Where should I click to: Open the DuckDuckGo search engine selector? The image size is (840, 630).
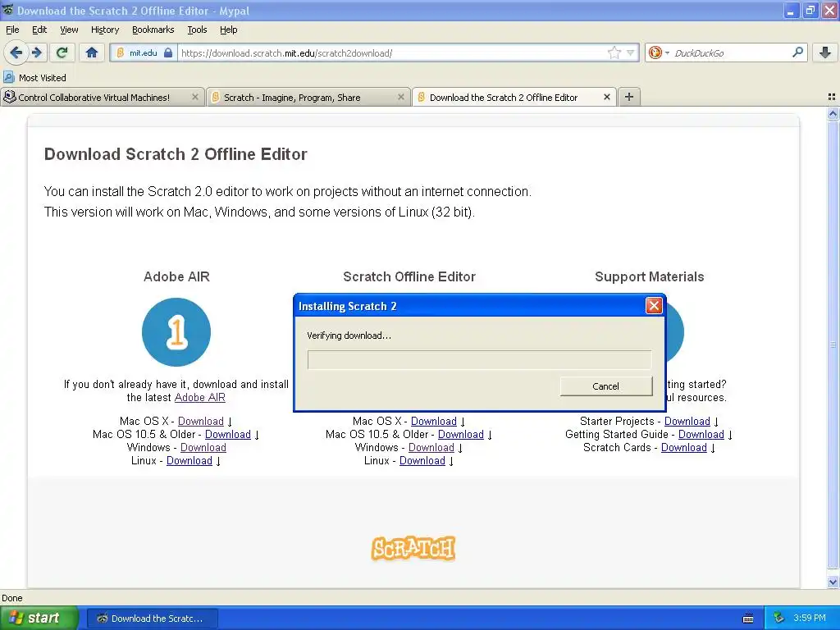coord(659,52)
